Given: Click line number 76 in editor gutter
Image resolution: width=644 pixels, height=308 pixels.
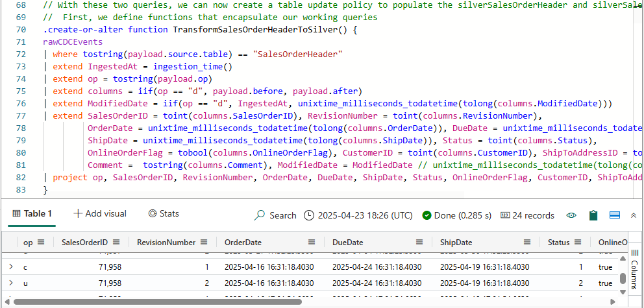Looking at the screenshot, I should pos(21,103).
